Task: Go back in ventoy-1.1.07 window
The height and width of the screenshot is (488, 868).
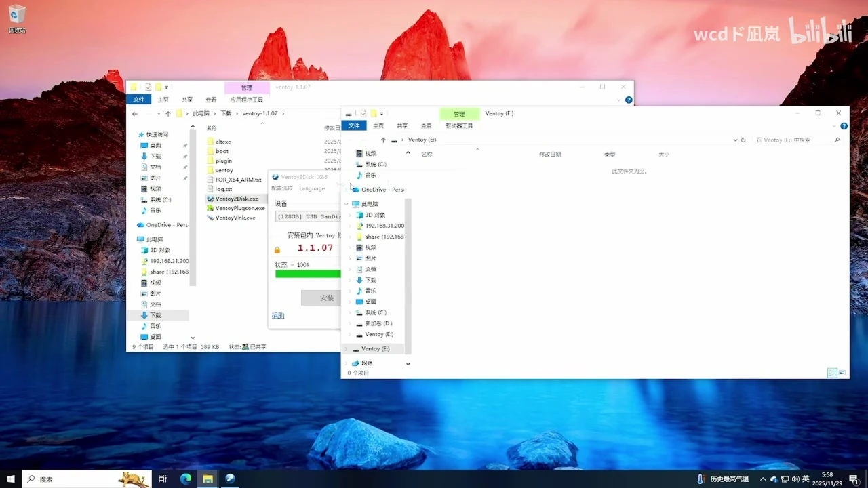Action: [x=135, y=113]
